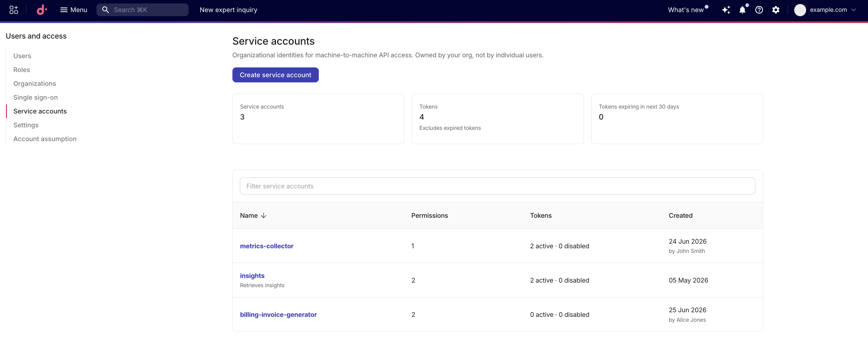Click the Search field in top bar

143,10
